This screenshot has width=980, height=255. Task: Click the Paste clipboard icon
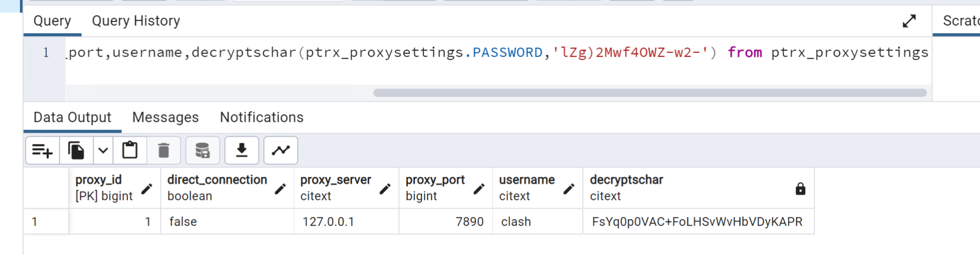pos(130,151)
